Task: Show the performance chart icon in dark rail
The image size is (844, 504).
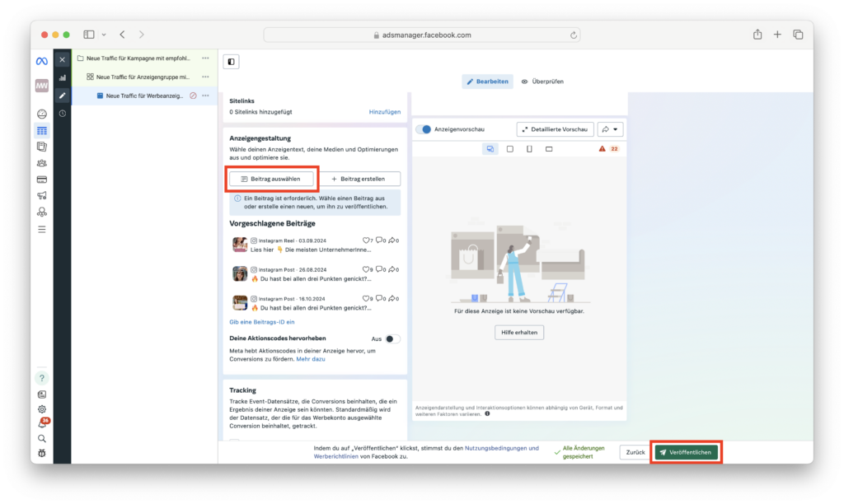Action: [x=63, y=77]
